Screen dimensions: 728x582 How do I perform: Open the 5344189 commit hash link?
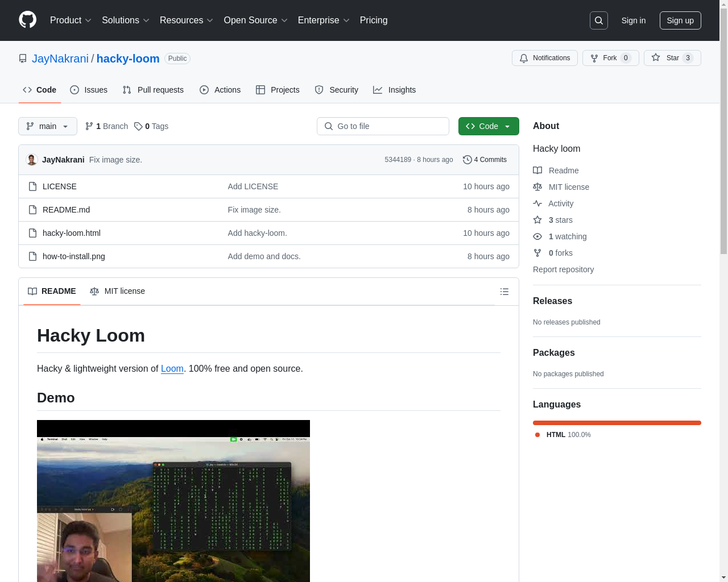398,160
